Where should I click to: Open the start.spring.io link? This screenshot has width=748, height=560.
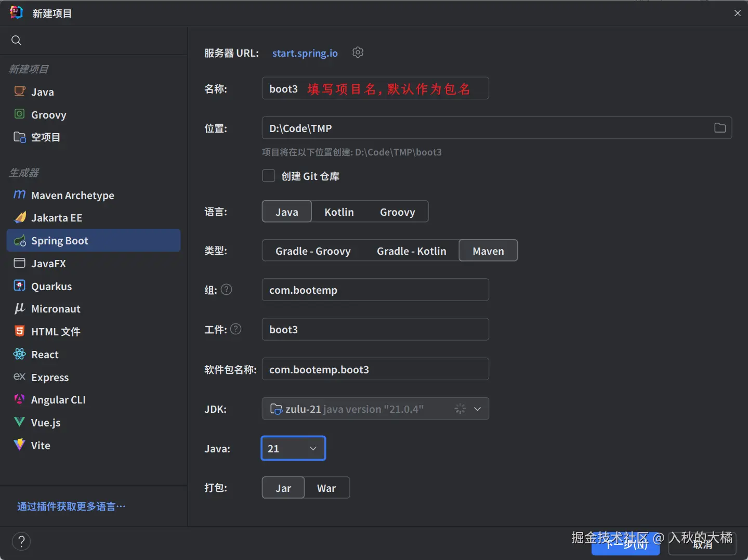coord(305,53)
